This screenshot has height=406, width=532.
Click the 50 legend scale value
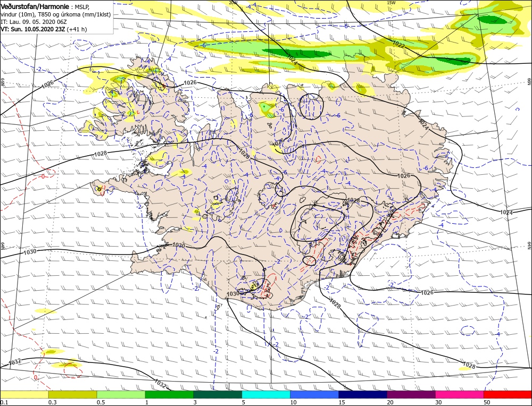point(487,402)
